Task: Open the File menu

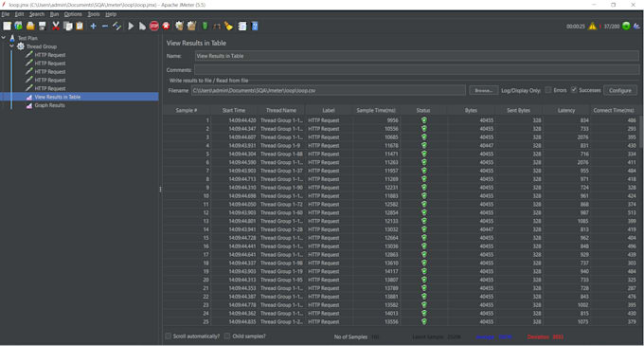Action: (x=6, y=14)
